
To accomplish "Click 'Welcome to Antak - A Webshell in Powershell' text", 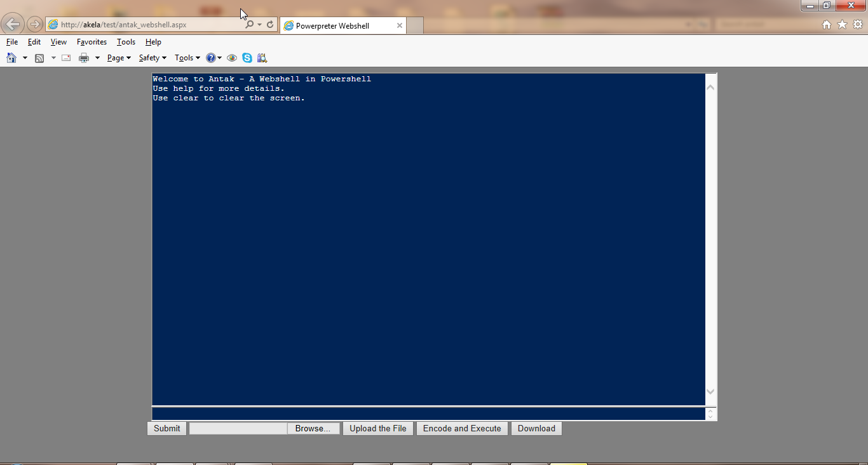I will pyautogui.click(x=262, y=79).
